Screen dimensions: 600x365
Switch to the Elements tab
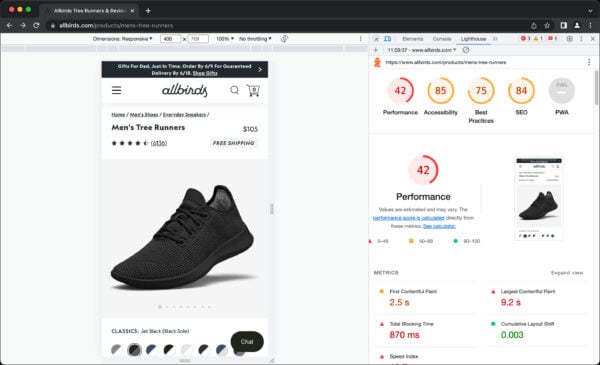point(412,39)
